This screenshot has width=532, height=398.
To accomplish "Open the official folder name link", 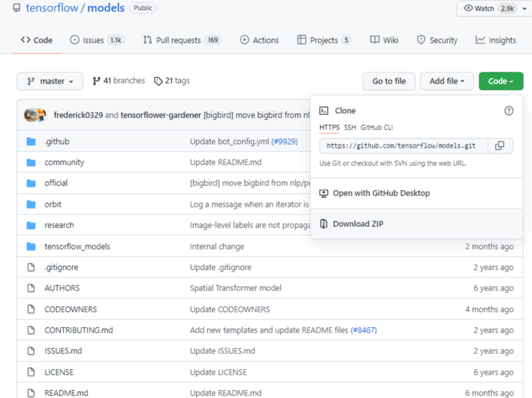I will click(56, 183).
